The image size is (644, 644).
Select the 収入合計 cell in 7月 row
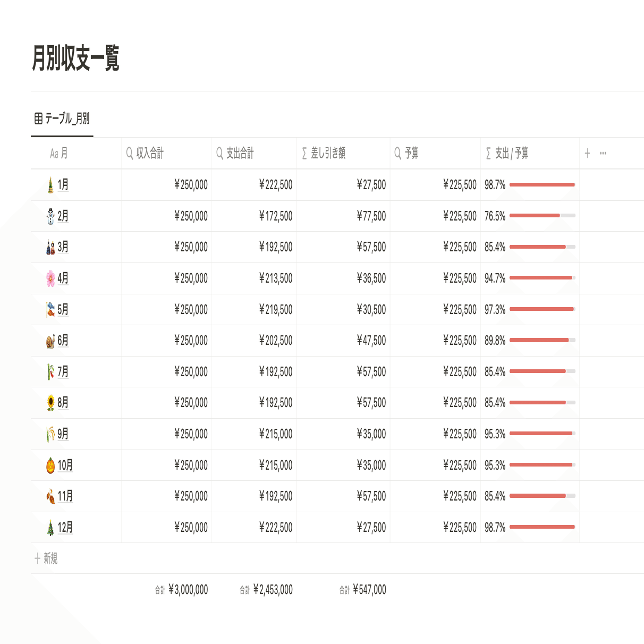tap(166, 372)
